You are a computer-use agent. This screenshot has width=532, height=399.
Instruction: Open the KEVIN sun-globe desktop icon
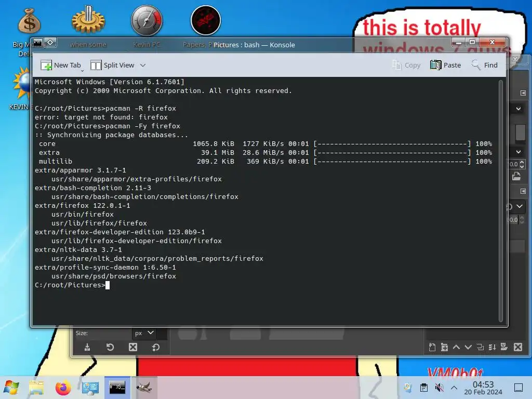(x=22, y=84)
